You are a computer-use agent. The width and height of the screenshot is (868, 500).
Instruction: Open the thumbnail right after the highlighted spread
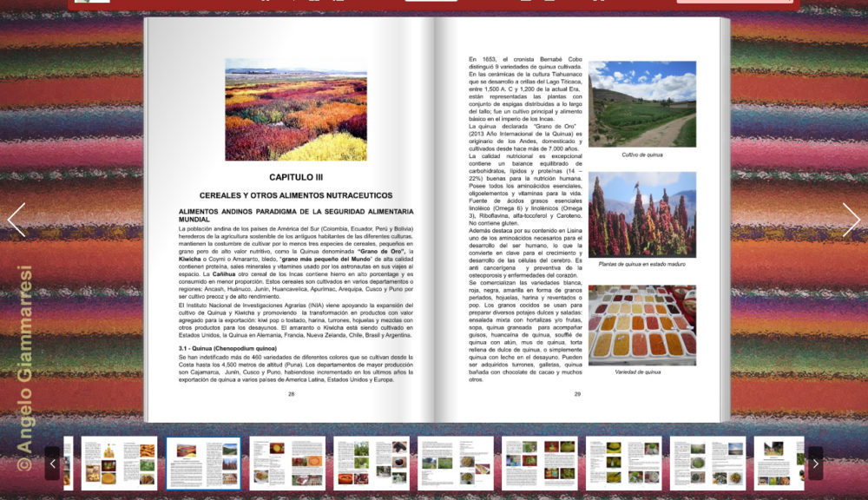(x=287, y=464)
